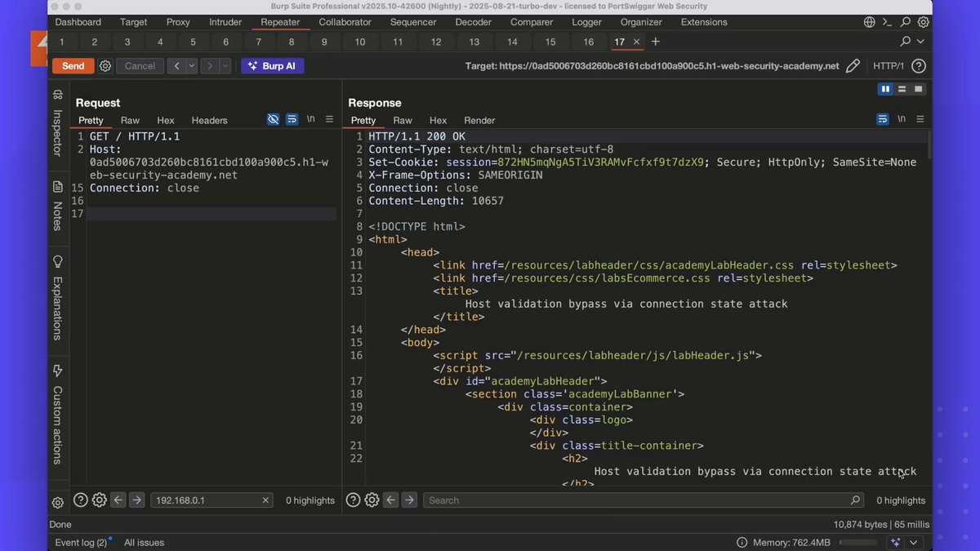This screenshot has height=551, width=980.
Task: Go forward with history arrow button
Action: point(210,66)
